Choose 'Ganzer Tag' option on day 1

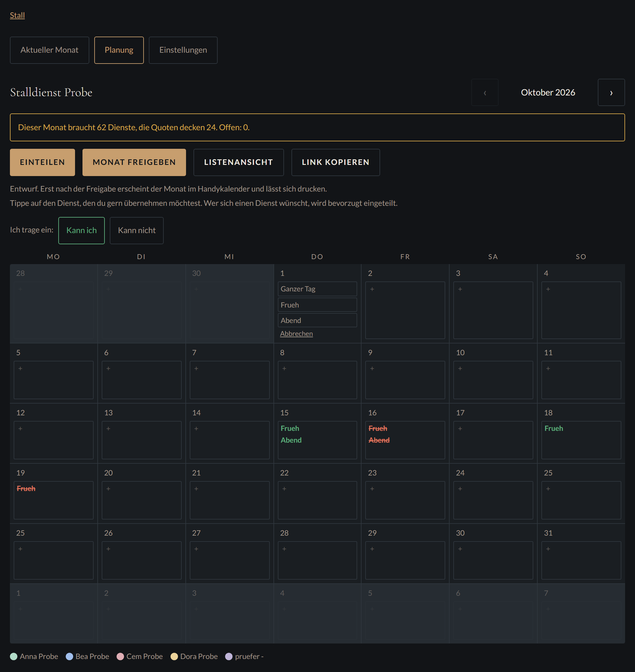click(317, 289)
